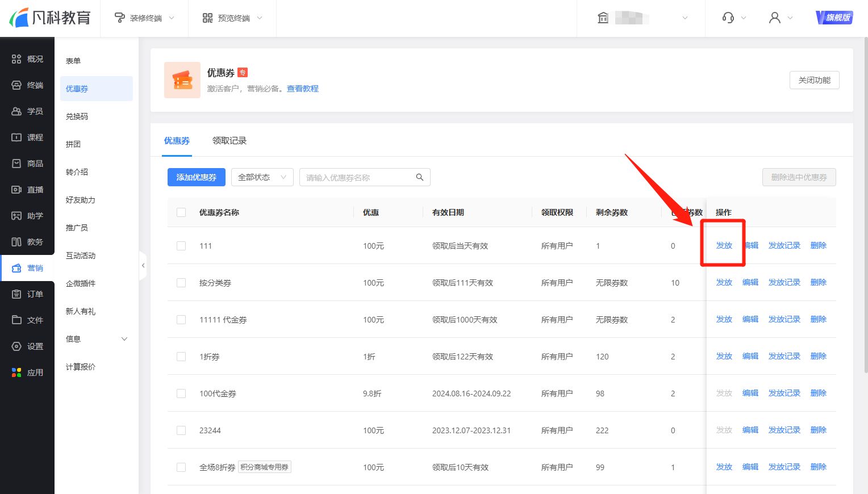This screenshot has width=868, height=494.
Task: Click 编辑 for coupon 按分类券
Action: [x=750, y=282]
